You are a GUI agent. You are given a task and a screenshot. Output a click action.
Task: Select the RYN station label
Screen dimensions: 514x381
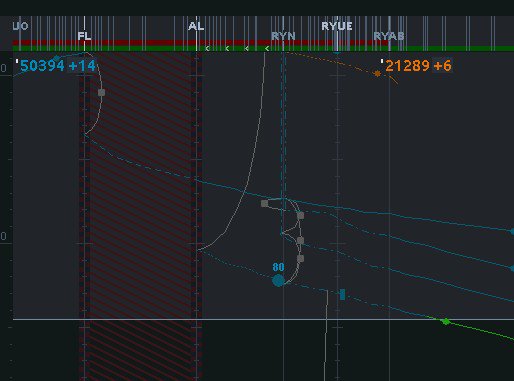pos(283,36)
